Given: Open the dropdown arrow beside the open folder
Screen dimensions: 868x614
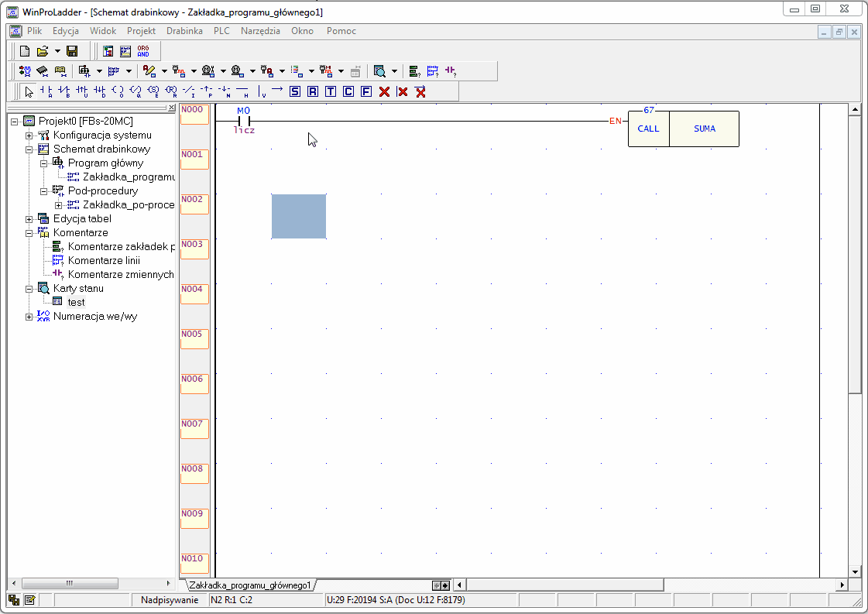Looking at the screenshot, I should tap(57, 52).
